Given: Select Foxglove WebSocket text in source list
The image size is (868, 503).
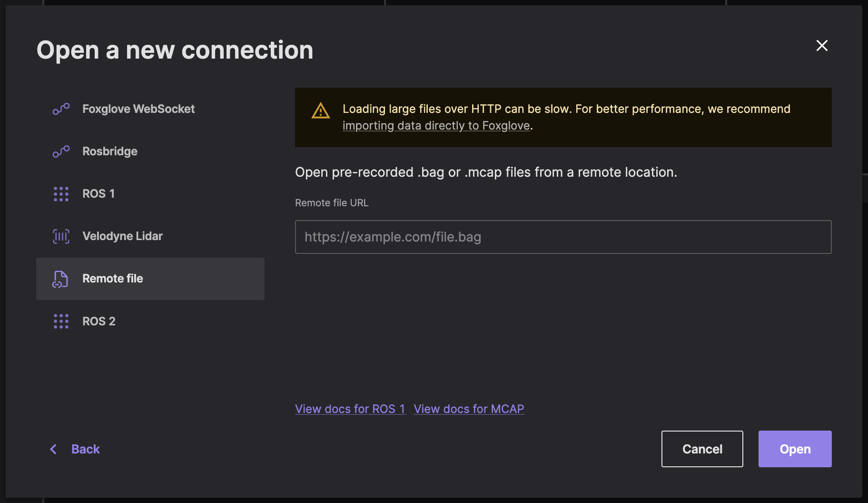Looking at the screenshot, I should 138,109.
